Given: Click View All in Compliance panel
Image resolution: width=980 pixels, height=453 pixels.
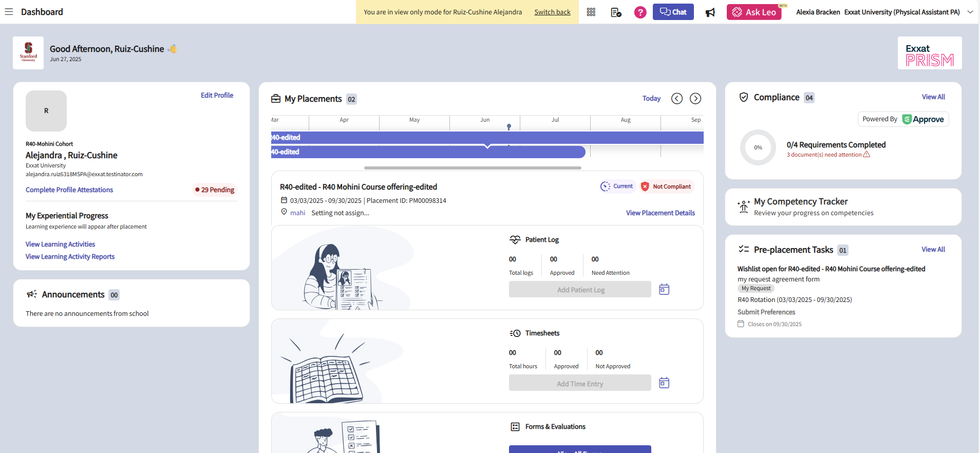Looking at the screenshot, I should [933, 97].
